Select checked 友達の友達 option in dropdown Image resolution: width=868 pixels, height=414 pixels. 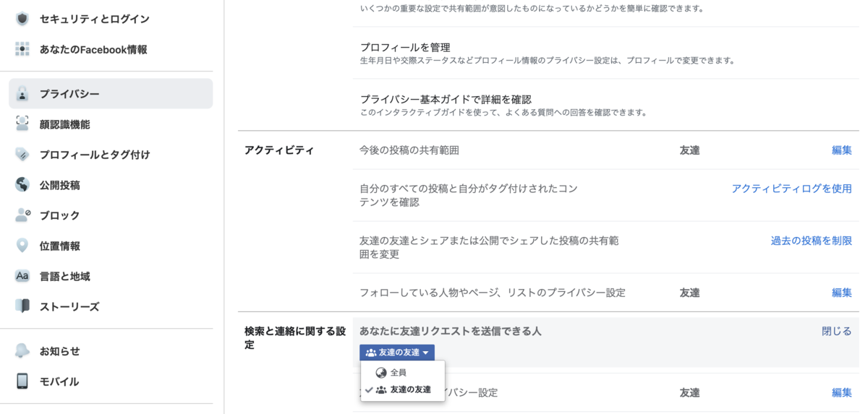click(402, 389)
